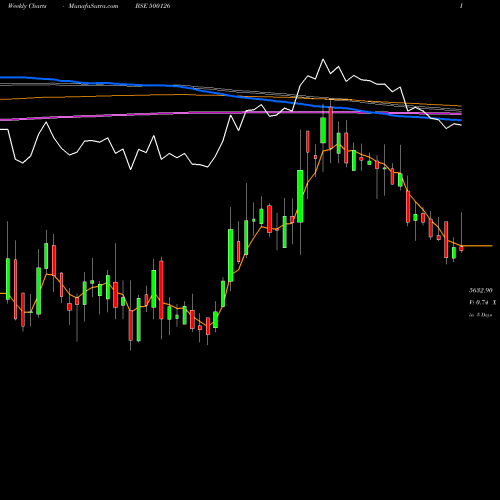Image resolution: width=500 pixels, height=500 pixels.
Task: Click the last candlestick on the right
Action: (x=462, y=248)
